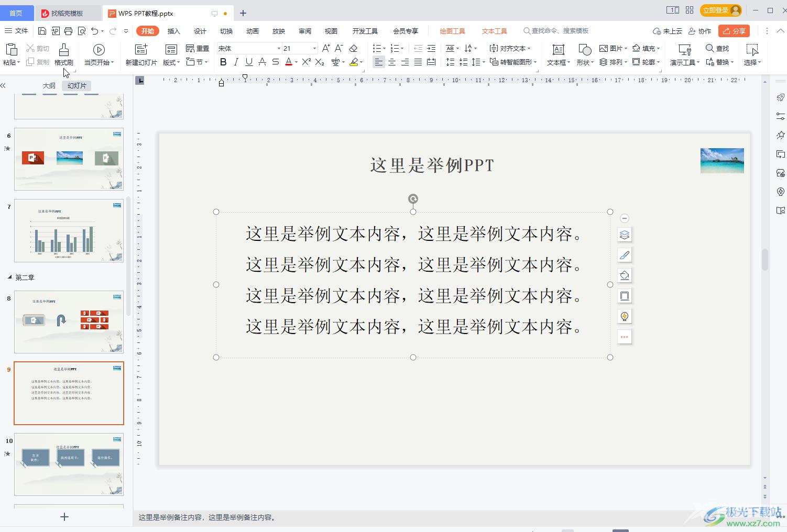Toggle Bold formatting
Screen dimensions: 787x532
223,62
